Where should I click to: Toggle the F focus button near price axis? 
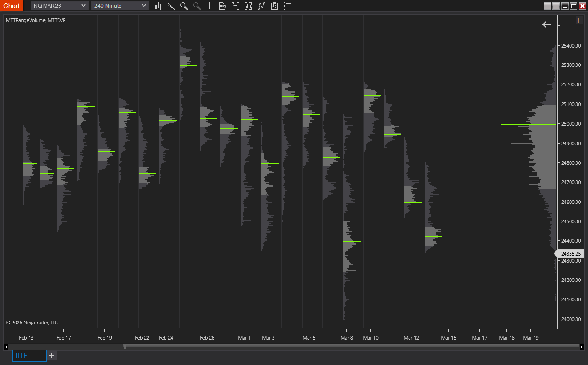point(579,20)
